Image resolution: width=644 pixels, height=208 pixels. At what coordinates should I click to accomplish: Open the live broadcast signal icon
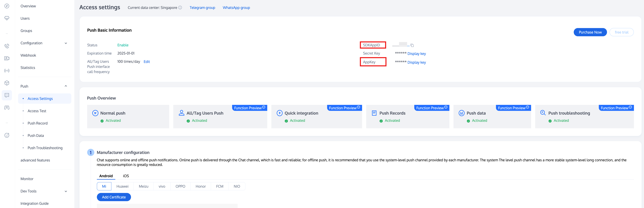click(7, 71)
